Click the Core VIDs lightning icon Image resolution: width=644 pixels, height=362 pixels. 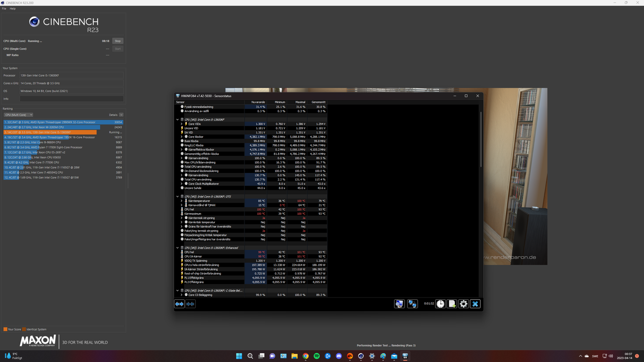click(x=186, y=124)
